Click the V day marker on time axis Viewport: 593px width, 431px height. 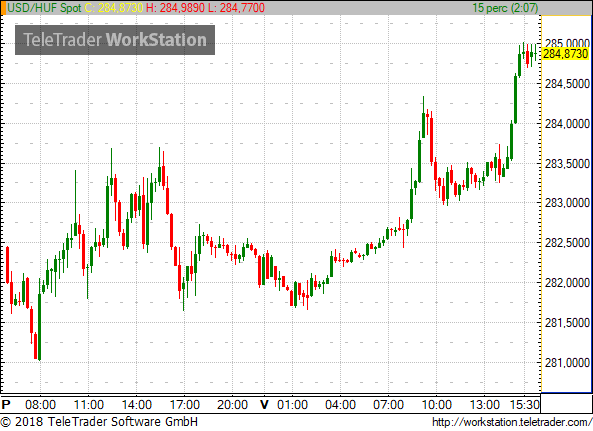point(264,405)
